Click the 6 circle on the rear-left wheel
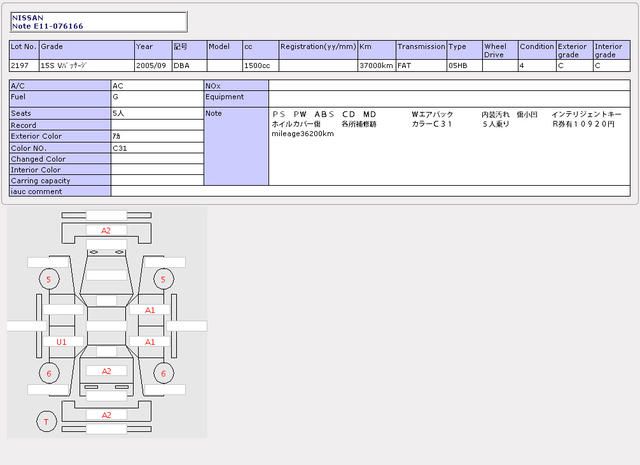This screenshot has width=640, height=465. tap(49, 374)
